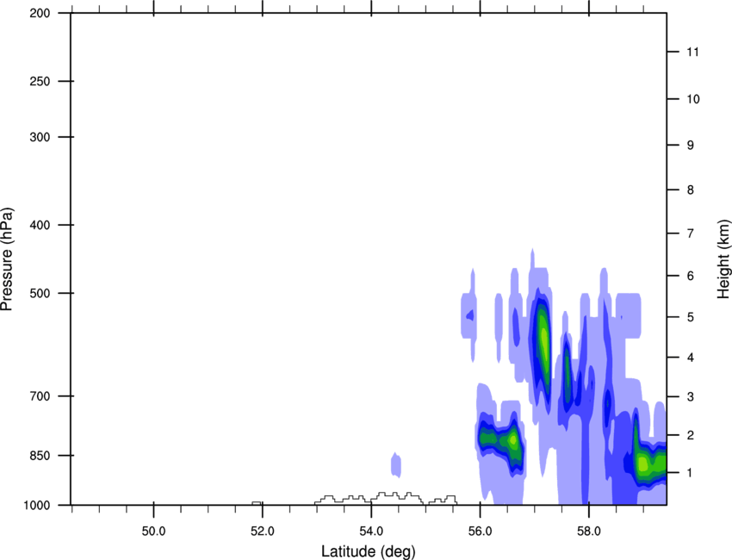Pick the 9 km height label
The image size is (732, 560).
click(691, 146)
